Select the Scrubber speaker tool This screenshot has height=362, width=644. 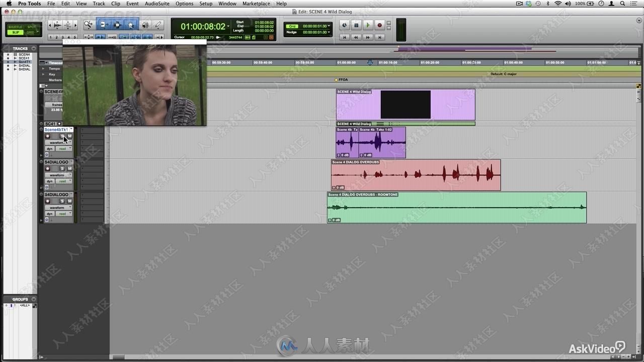[x=145, y=25]
